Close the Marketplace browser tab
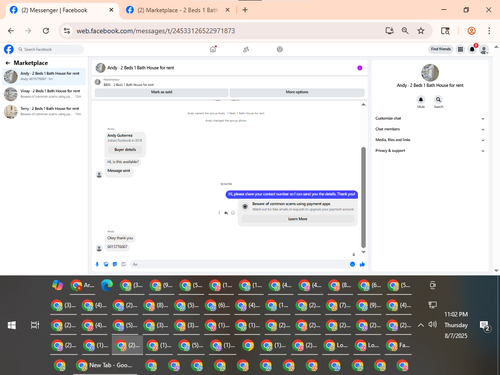This screenshot has width=500, height=375. (227, 10)
